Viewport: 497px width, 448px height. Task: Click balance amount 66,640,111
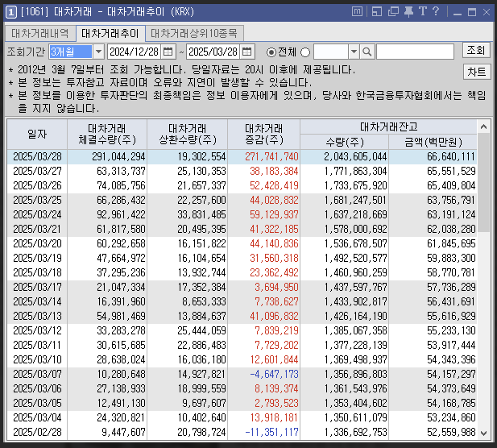(x=451, y=156)
